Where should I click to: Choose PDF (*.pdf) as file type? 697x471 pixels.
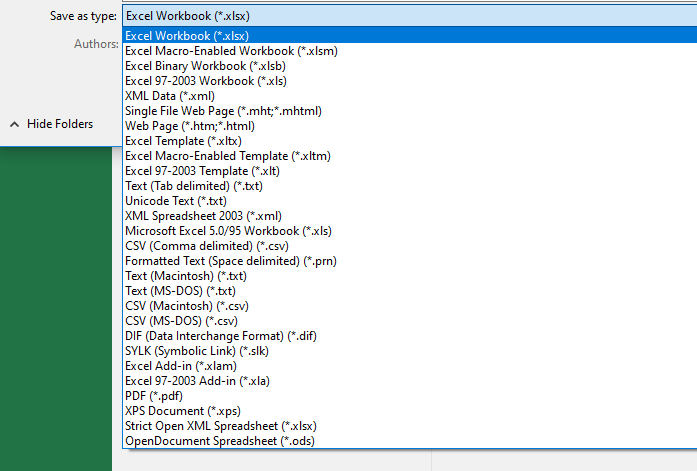tap(409, 396)
